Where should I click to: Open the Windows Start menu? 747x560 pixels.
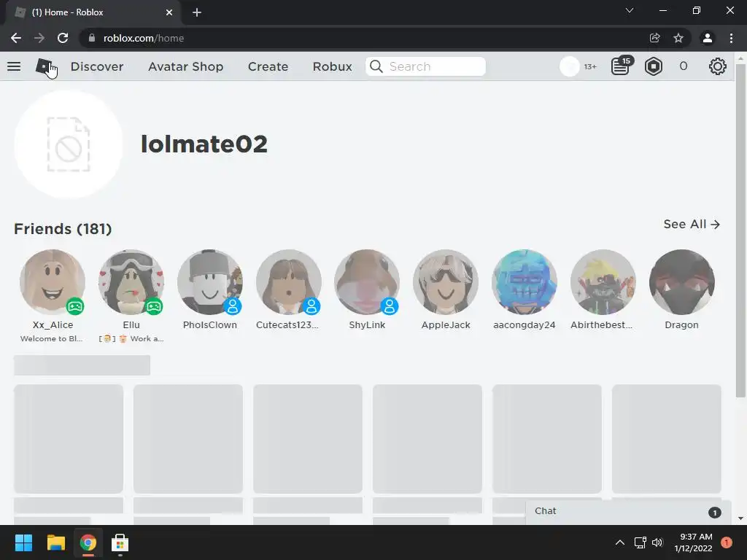point(23,542)
